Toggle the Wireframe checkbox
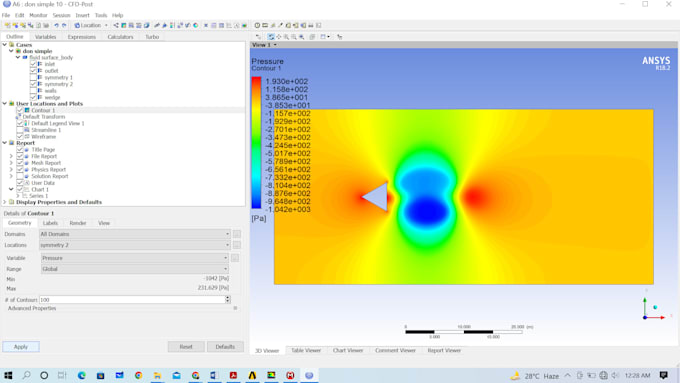 click(x=20, y=136)
